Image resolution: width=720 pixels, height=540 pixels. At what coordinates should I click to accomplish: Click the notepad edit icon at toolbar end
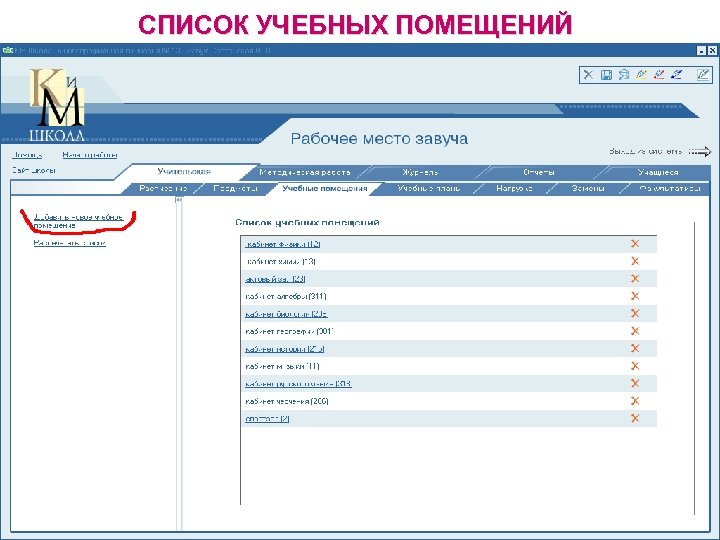coord(703,74)
